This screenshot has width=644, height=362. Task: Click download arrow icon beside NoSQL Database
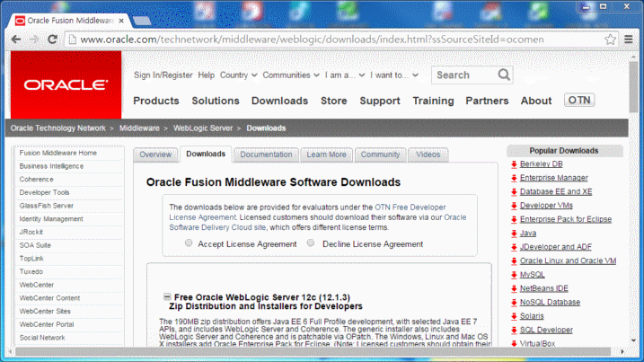(x=514, y=303)
